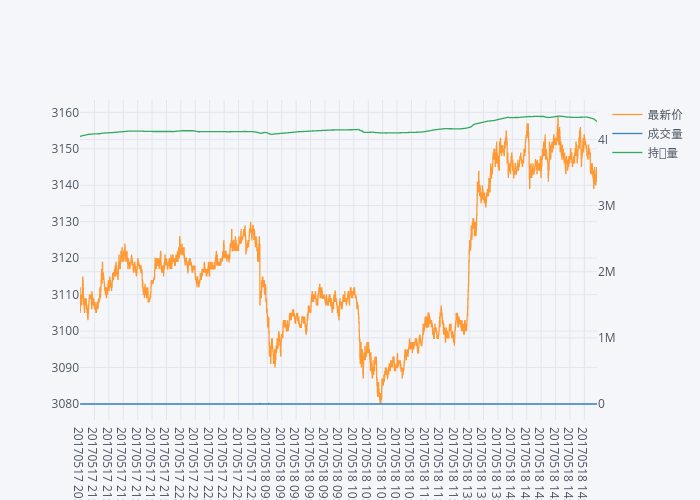This screenshot has width=700, height=500.
Task: Click the 3130 left axis tick label
Action: pos(65,222)
